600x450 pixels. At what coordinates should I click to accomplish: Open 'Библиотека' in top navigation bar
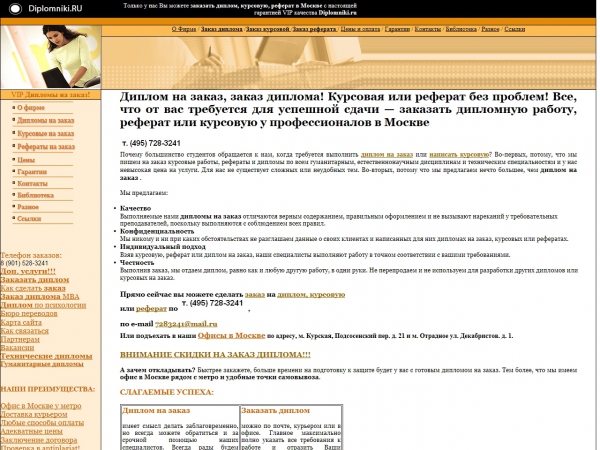point(461,29)
